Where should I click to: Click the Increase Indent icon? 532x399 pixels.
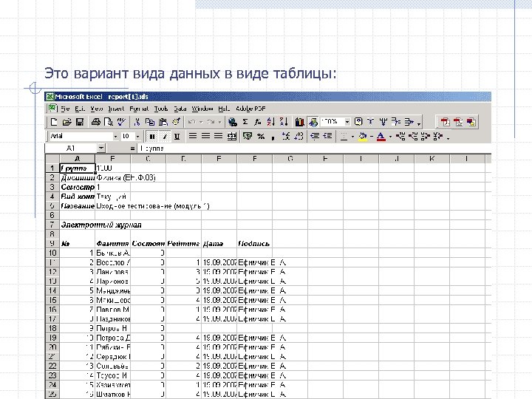328,137
